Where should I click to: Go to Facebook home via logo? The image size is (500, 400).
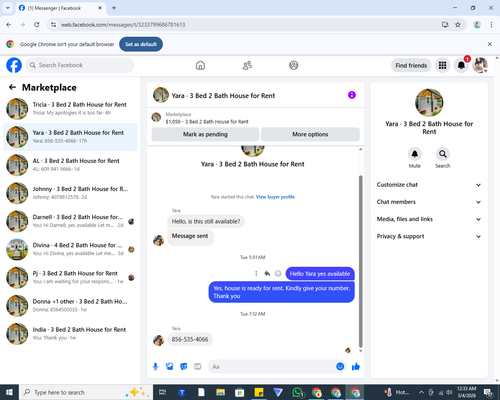pyautogui.click(x=14, y=65)
